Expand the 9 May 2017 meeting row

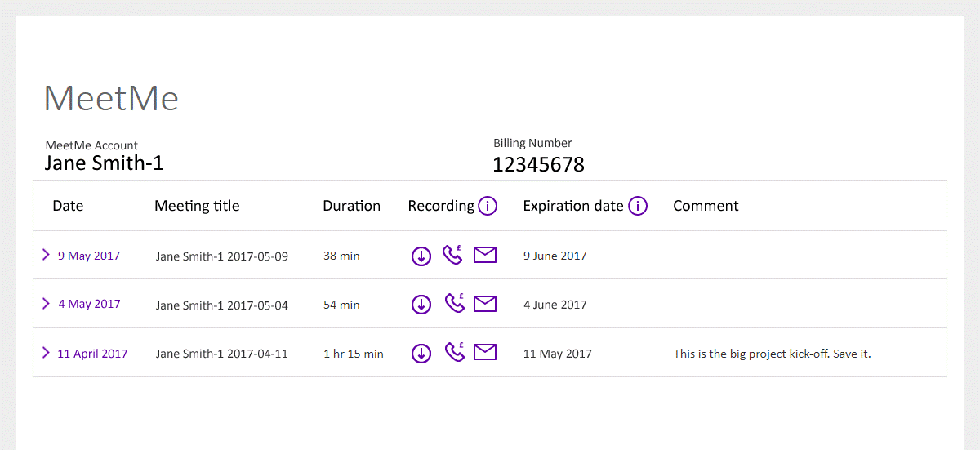[46, 255]
